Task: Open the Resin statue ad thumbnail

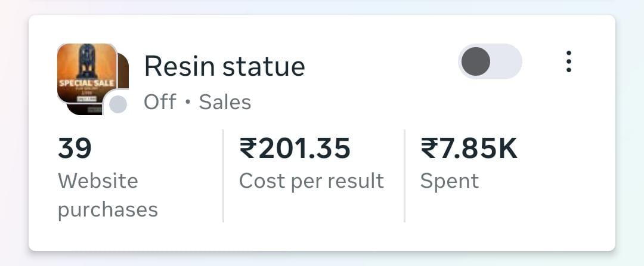Action: tap(86, 75)
